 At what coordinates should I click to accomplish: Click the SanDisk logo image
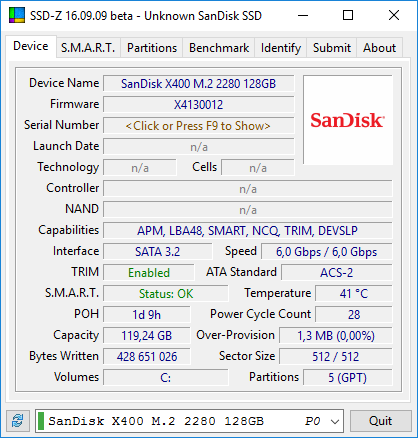click(x=348, y=120)
